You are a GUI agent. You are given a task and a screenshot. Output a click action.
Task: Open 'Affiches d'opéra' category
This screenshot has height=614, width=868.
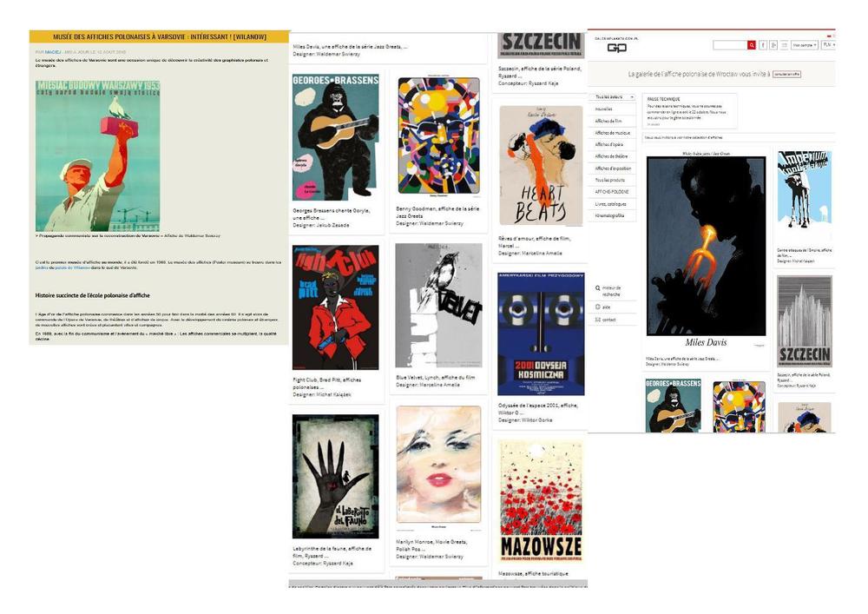[x=609, y=144]
